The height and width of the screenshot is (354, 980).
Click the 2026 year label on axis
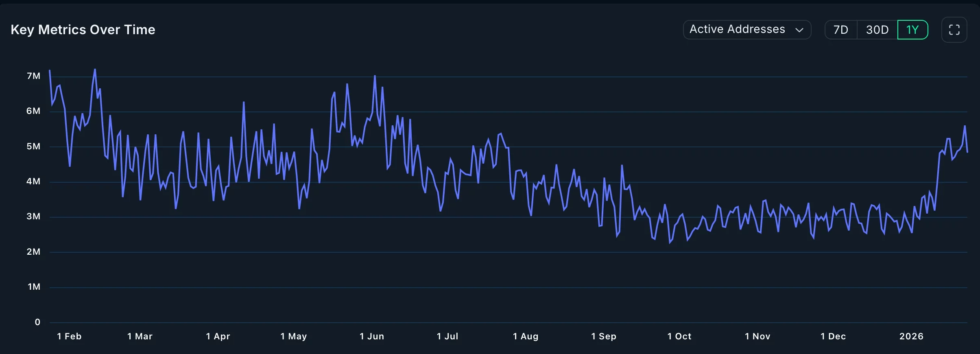click(911, 336)
